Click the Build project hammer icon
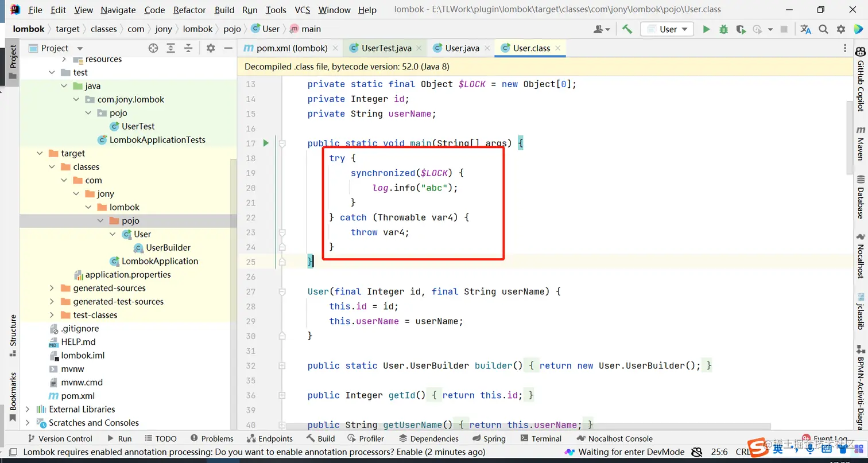 tap(627, 29)
